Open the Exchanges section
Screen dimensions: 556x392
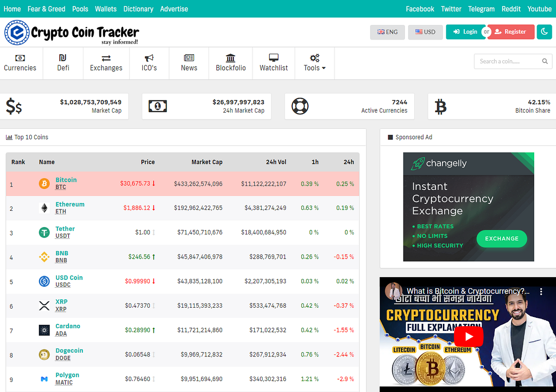(106, 63)
